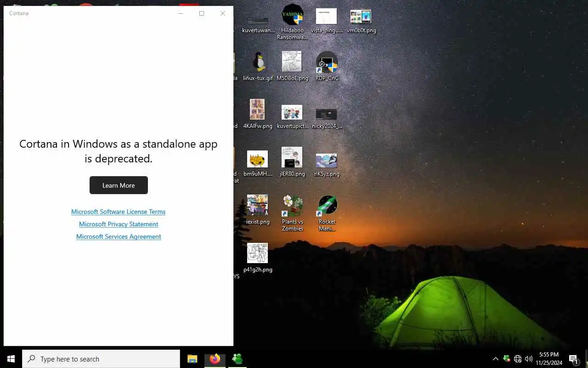588x368 pixels.
Task: Select the Plants vs Zombies shortcut
Action: pos(293,213)
